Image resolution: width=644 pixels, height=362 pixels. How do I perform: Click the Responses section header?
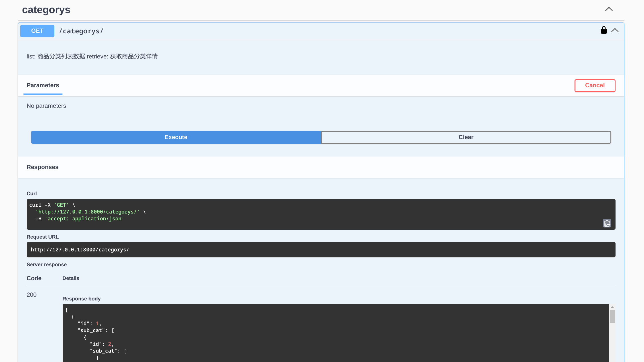tap(42, 167)
